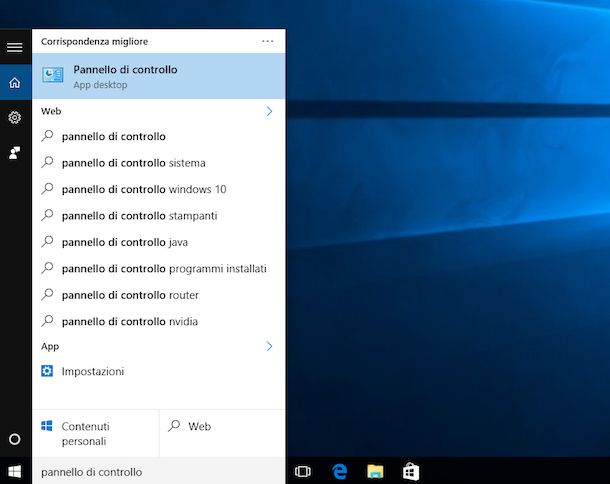Open the Windows Store from taskbar
This screenshot has height=484, width=610.
point(411,471)
